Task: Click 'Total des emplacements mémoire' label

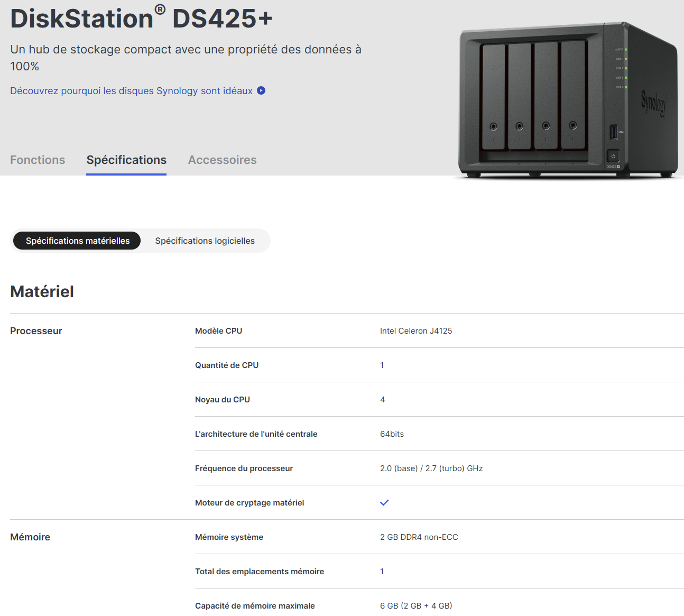Action: [260, 572]
